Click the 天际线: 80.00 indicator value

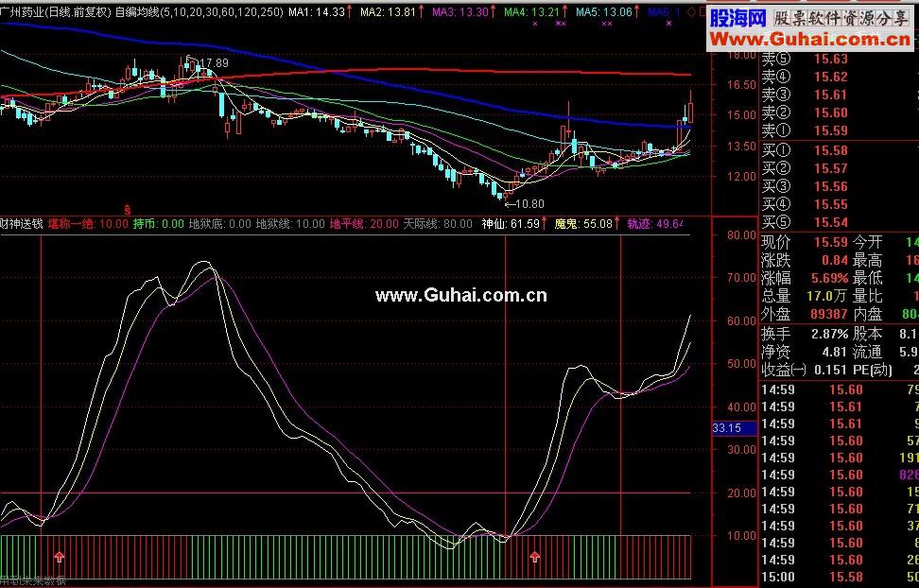tap(438, 223)
